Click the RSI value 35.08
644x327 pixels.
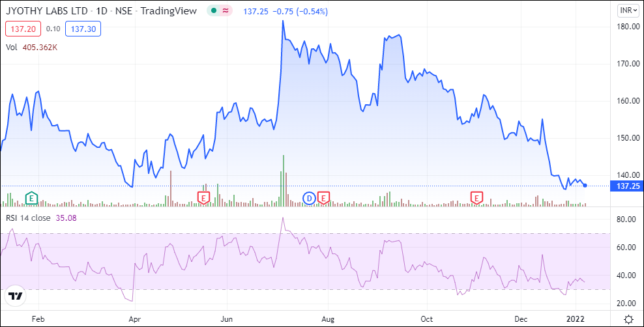[x=66, y=218]
